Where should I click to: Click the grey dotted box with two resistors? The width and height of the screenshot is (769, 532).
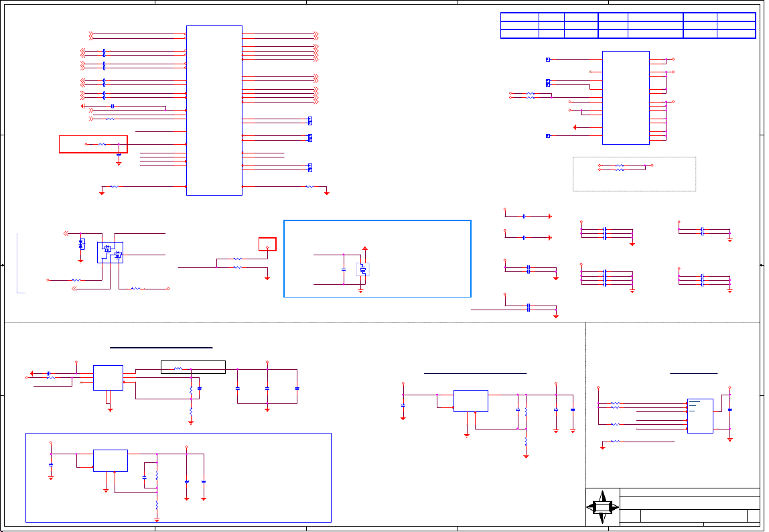click(x=634, y=174)
